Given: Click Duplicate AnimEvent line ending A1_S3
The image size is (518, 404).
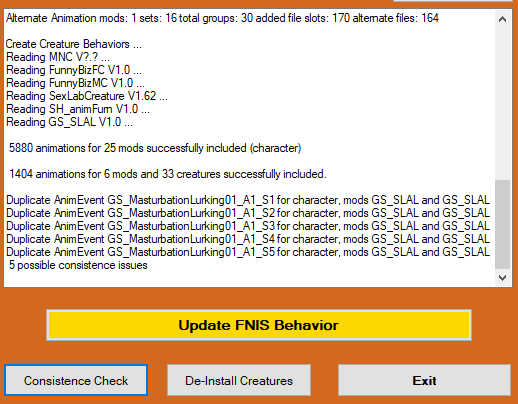Looking at the screenshot, I should tap(248, 226).
